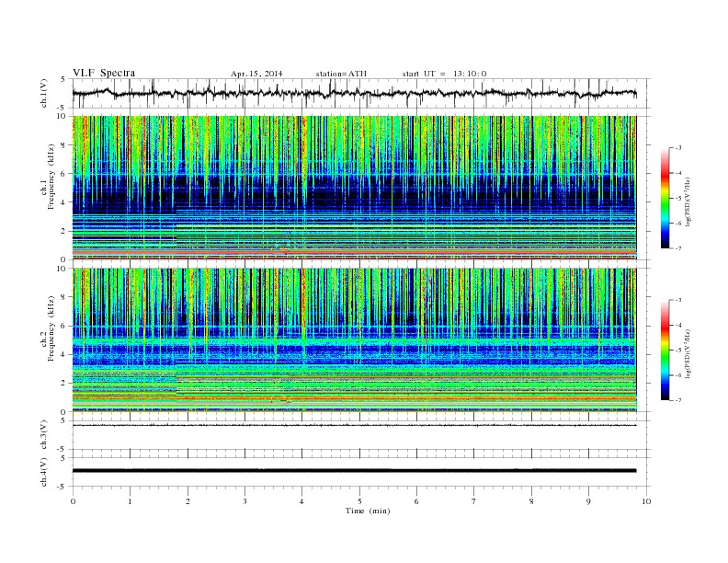The height and width of the screenshot is (563, 728).
Task: Click the log(PSD) label beside ch.2 colorbar
Action: pyautogui.click(x=688, y=352)
